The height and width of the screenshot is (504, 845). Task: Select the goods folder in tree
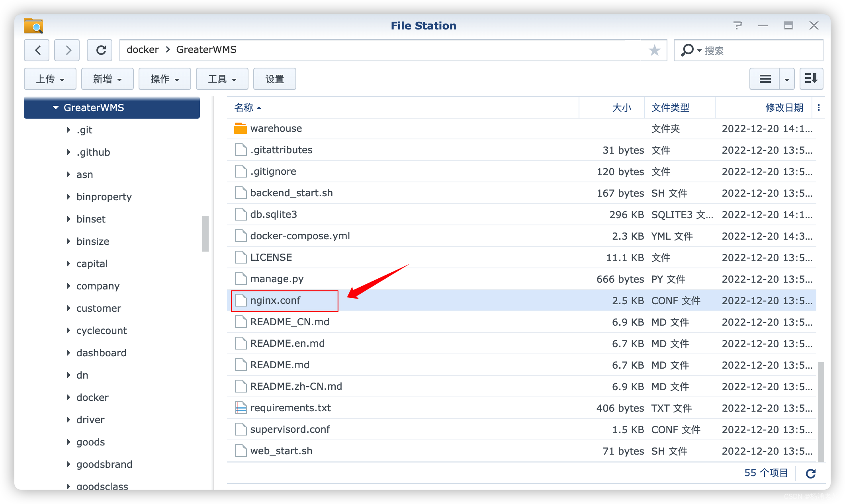click(91, 442)
